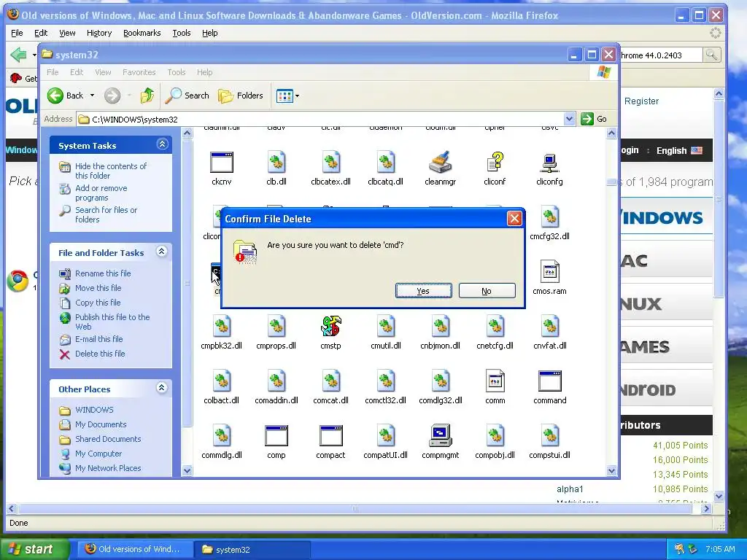Open the View menu in system32 window
Screen dimensions: 747x560
click(103, 72)
